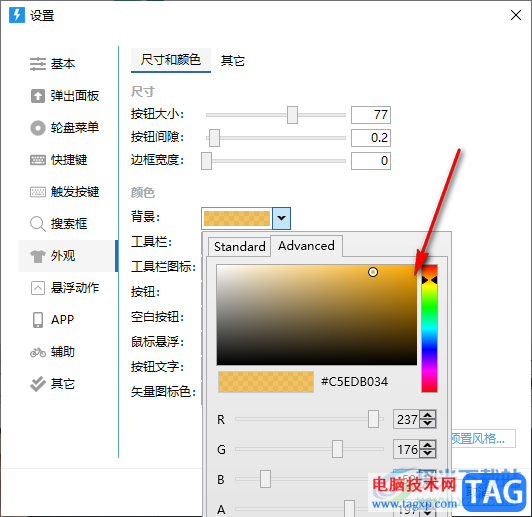
Task: Decrease the G value with down arrow
Action: pyautogui.click(x=428, y=454)
